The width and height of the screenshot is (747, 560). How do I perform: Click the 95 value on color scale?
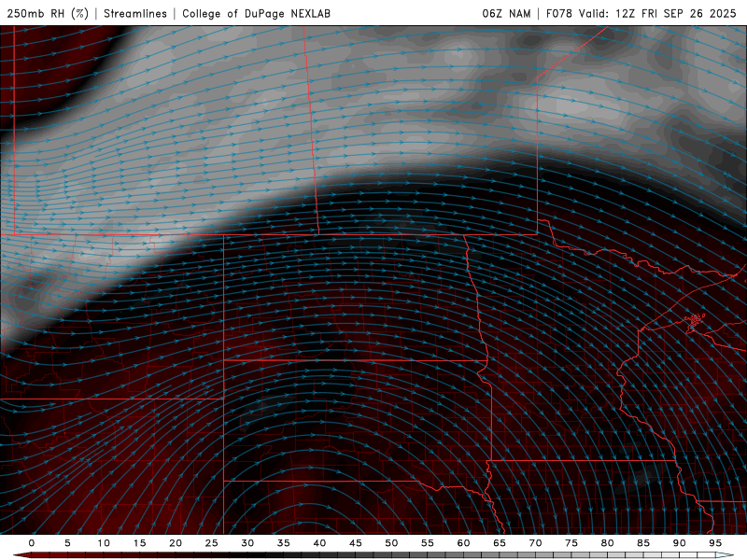715,543
